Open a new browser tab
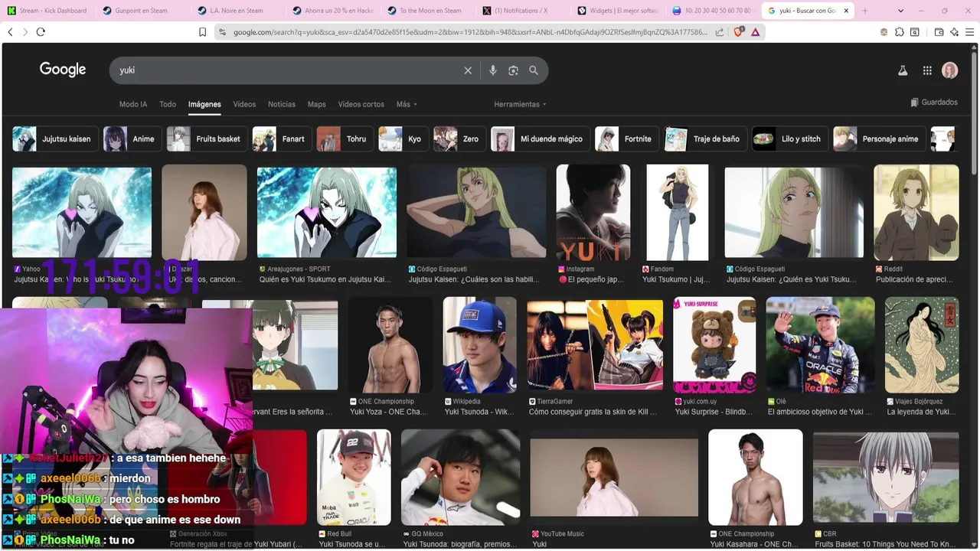 pos(865,11)
